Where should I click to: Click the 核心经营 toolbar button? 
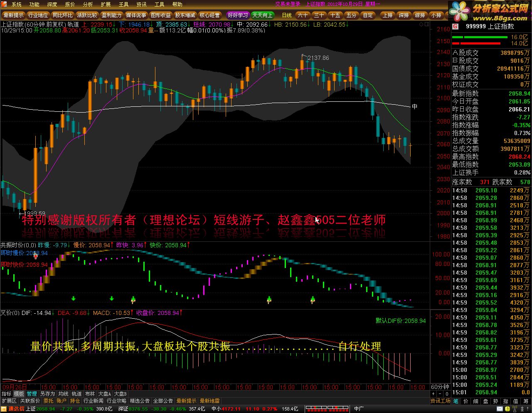[x=210, y=15]
